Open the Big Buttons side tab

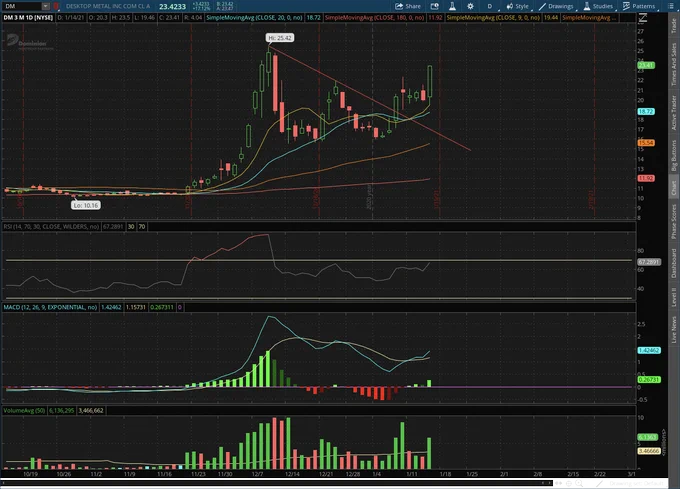pos(673,155)
